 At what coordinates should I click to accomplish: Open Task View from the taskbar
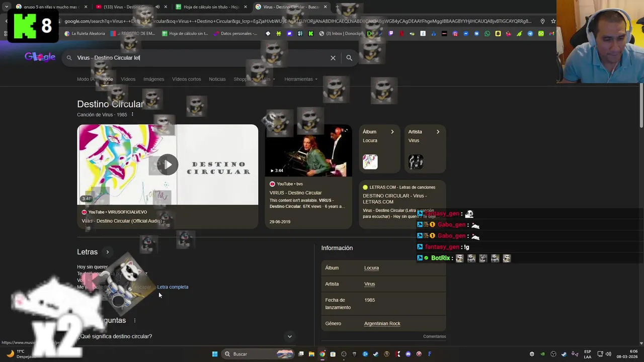[301, 354]
